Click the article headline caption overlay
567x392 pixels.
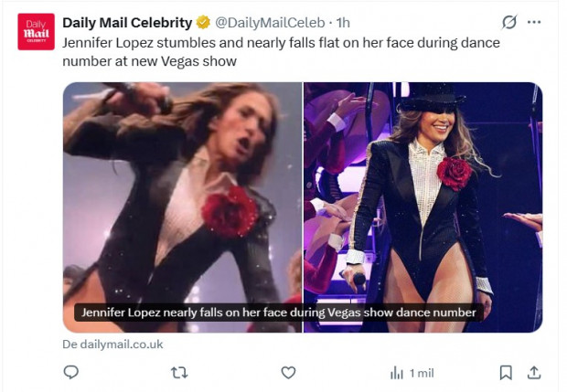pos(278,313)
